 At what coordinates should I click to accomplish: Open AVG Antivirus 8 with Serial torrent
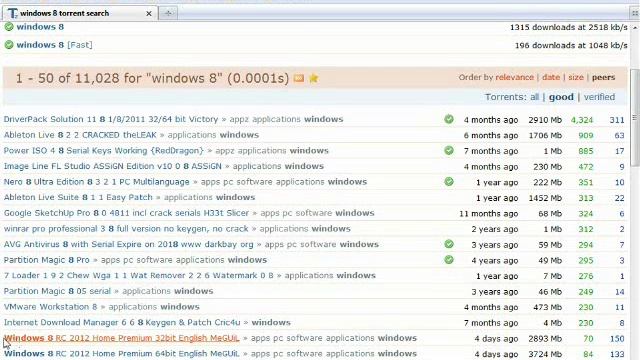click(129, 244)
